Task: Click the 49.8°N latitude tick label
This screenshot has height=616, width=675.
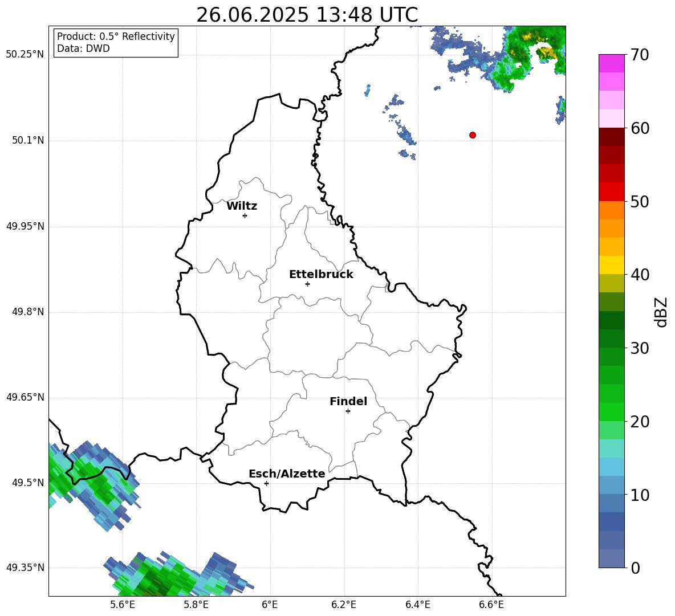Action: pyautogui.click(x=28, y=312)
